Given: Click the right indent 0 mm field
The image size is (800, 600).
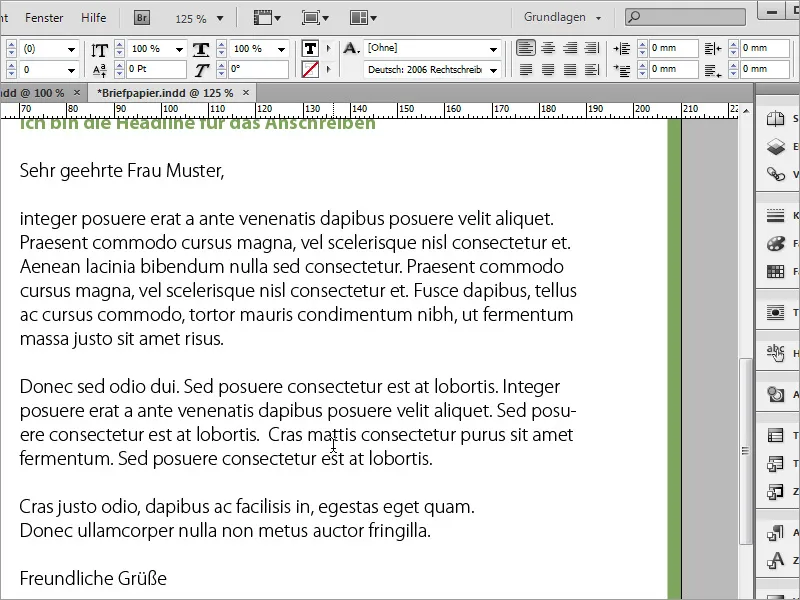Looking at the screenshot, I should click(x=765, y=48).
